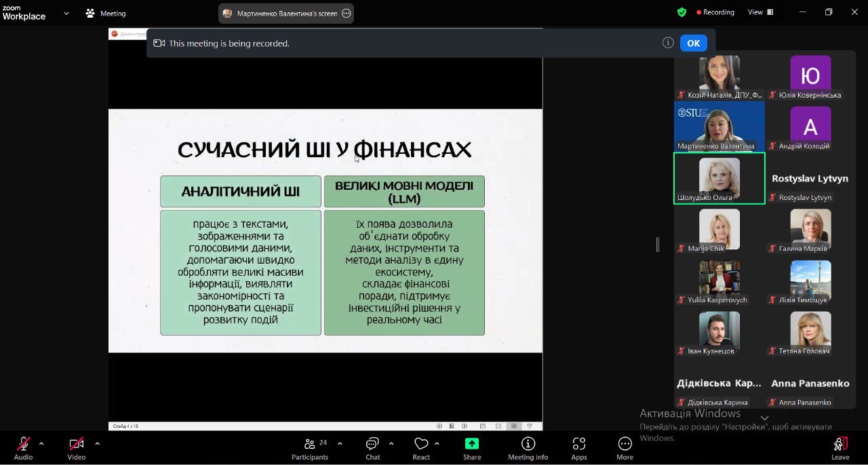
Task: Expand video settings arrow next to Video
Action: (97, 444)
